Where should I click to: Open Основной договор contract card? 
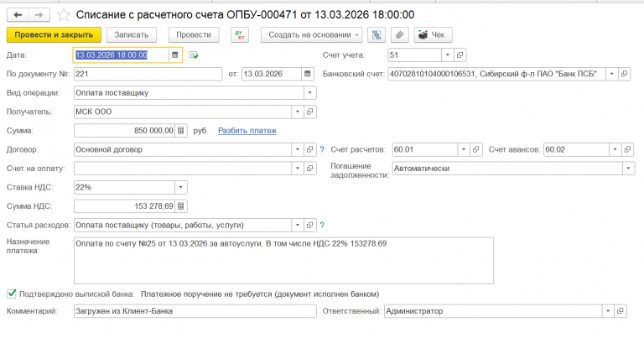coord(310,149)
